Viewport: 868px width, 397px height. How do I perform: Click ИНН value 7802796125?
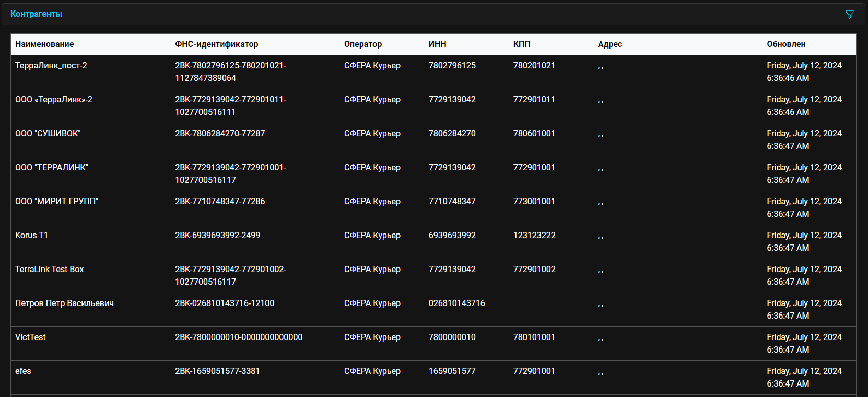tap(452, 66)
